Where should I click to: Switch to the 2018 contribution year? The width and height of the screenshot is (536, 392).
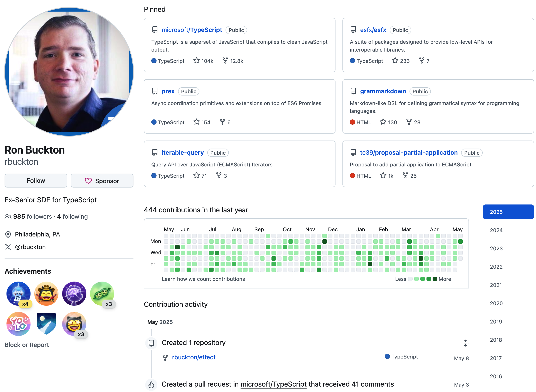pyautogui.click(x=496, y=340)
